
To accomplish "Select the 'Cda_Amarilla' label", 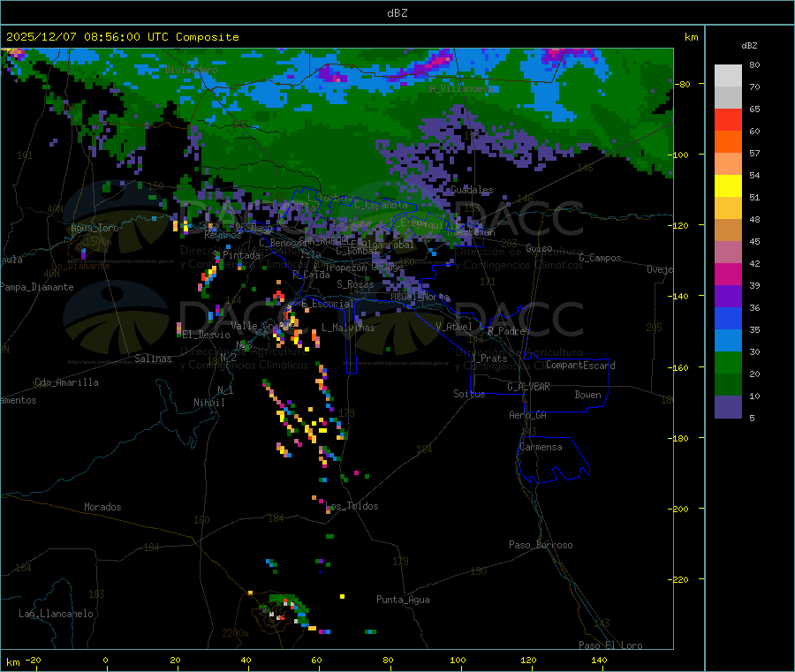I will (66, 382).
